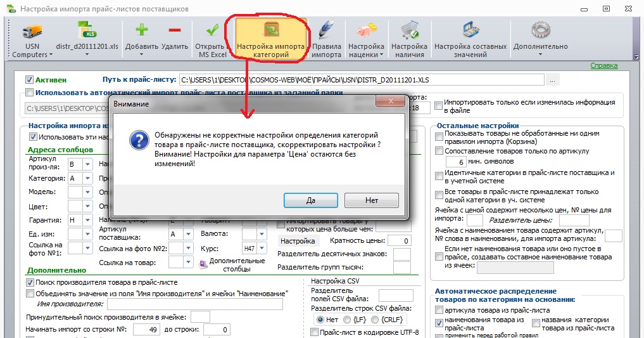Expand Курс H47 dropdown
This screenshot has height=338, width=644.
(262, 249)
